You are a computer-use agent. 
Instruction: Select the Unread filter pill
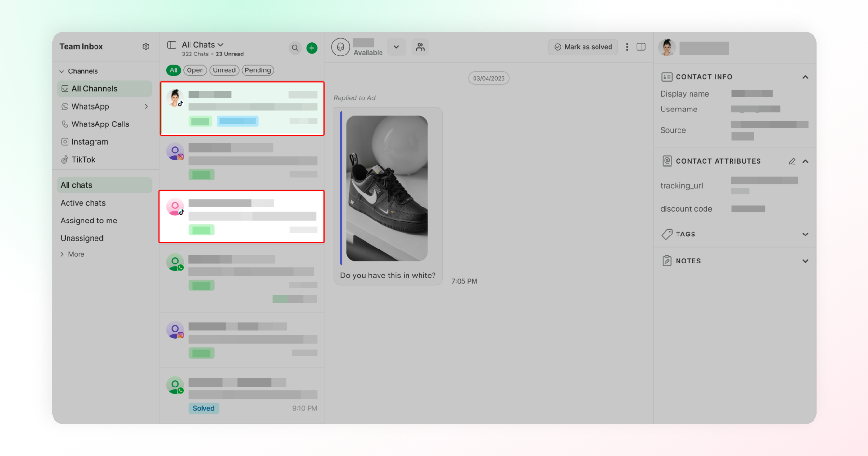point(224,70)
